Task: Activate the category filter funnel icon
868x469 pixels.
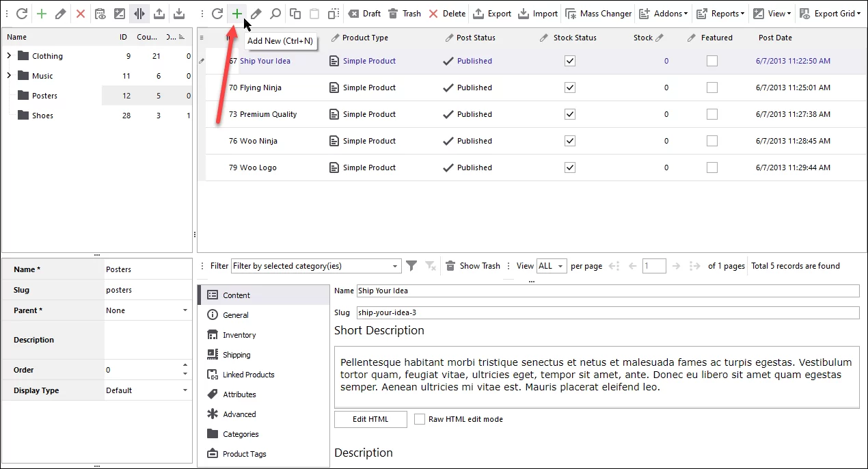Action: (411, 265)
